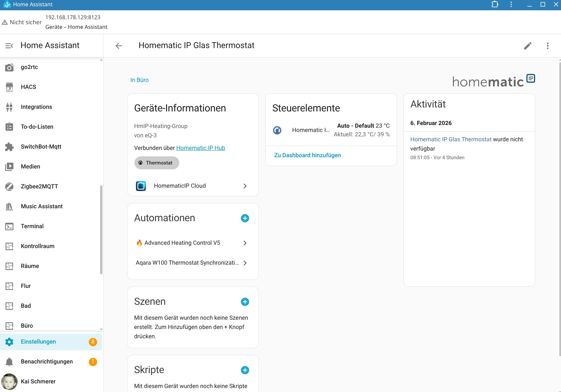Image resolution: width=561 pixels, height=392 pixels.
Task: Open the Homematic IP Hub link
Action: click(x=201, y=148)
